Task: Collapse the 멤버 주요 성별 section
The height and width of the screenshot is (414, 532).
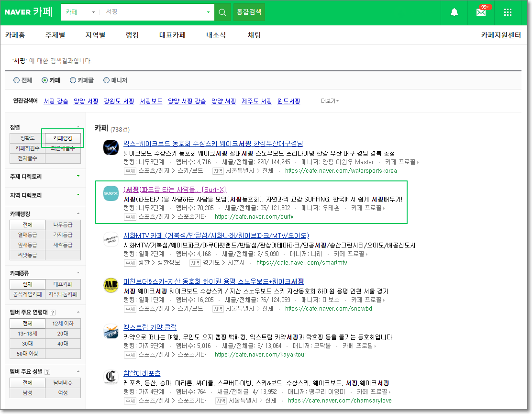Action: [x=78, y=371]
